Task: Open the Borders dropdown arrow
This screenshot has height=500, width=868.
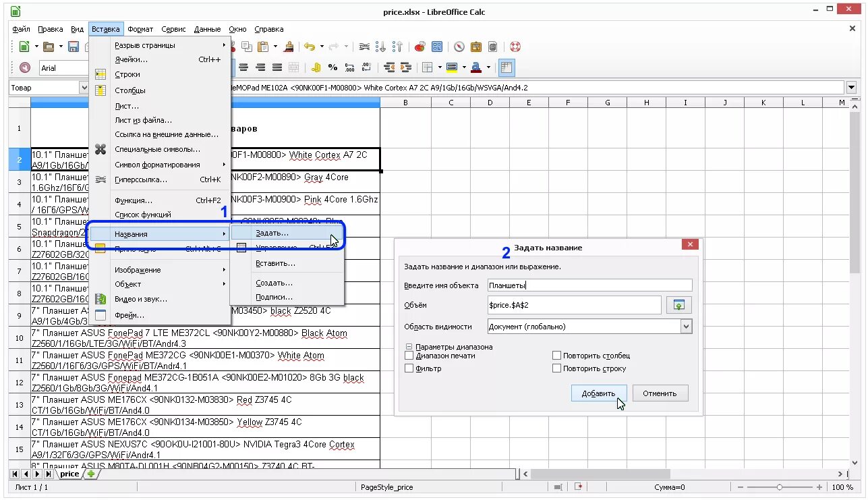Action: coord(440,67)
